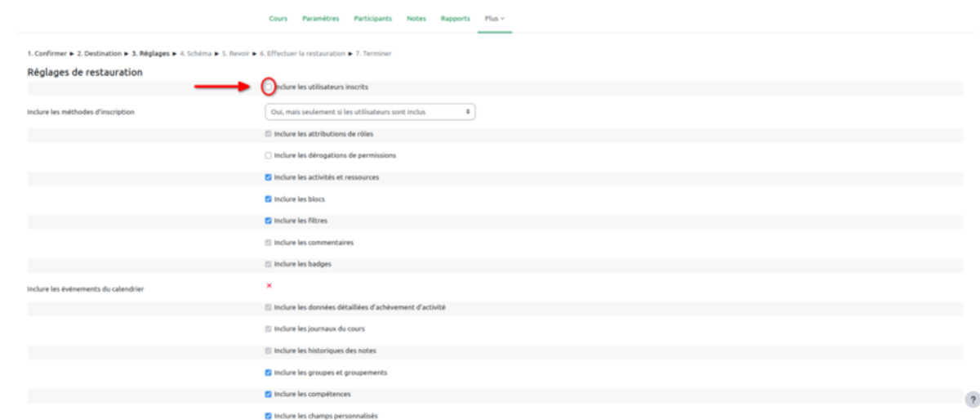The height and width of the screenshot is (420, 980).
Task: Check Inclure les dérogations de permissions
Action: coord(269,155)
